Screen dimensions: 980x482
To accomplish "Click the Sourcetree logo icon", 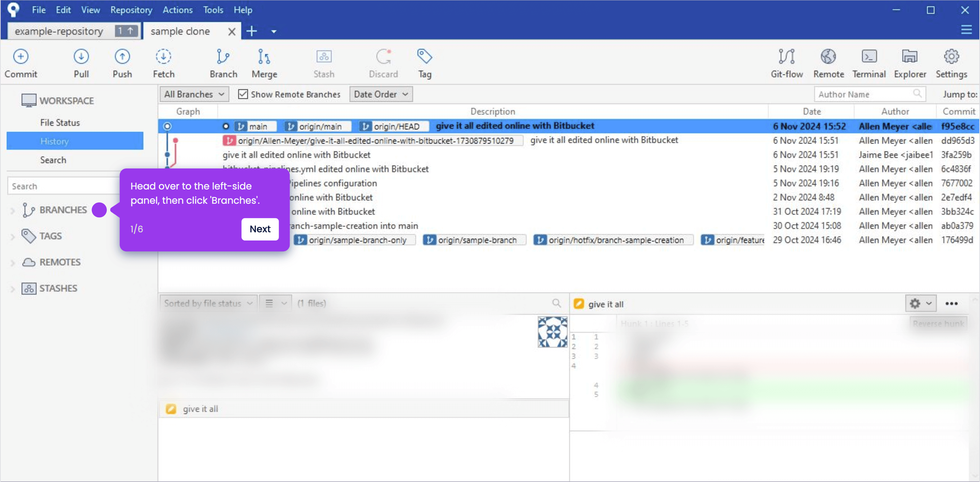I will pyautogui.click(x=13, y=10).
